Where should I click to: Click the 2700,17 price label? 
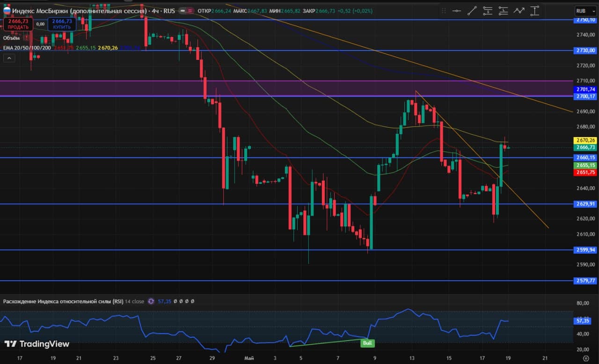point(586,96)
